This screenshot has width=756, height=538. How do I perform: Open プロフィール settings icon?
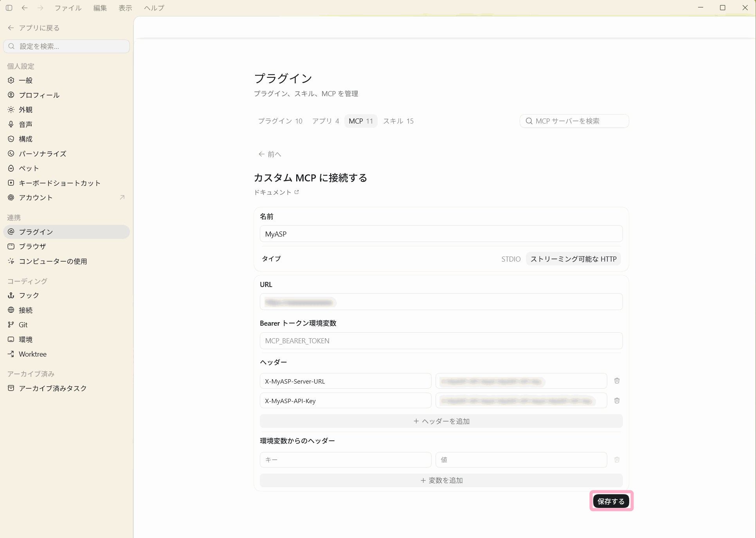pos(11,95)
